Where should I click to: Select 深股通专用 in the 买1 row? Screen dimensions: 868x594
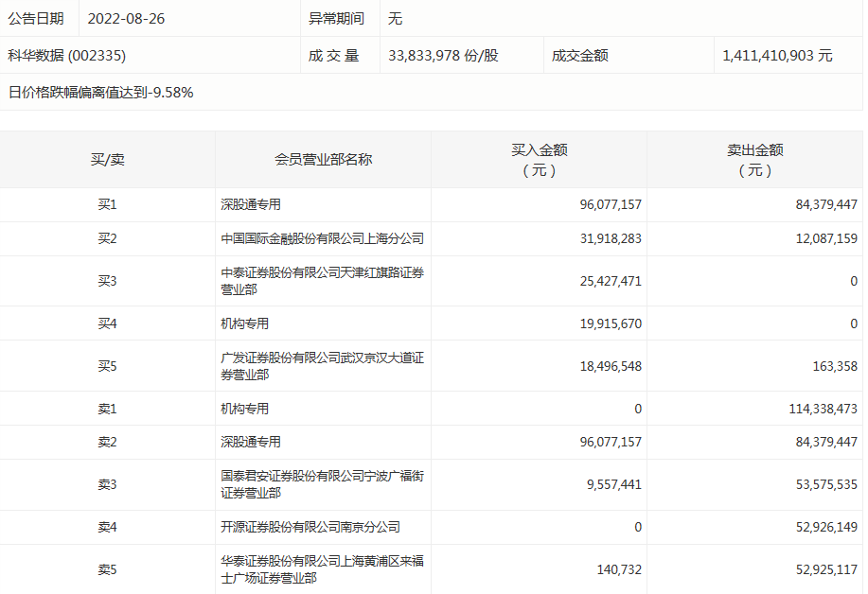click(x=251, y=205)
